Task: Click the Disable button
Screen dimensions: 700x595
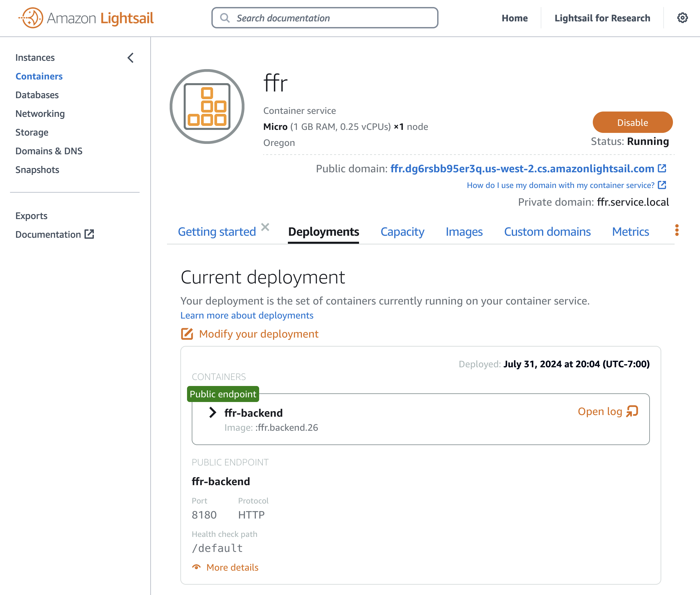Action: click(x=633, y=122)
